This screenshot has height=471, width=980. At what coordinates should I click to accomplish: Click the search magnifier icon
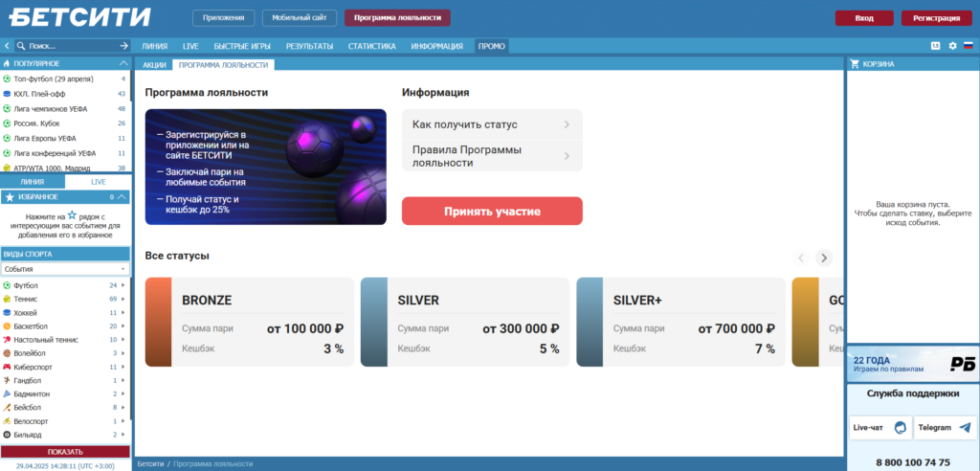(x=21, y=46)
